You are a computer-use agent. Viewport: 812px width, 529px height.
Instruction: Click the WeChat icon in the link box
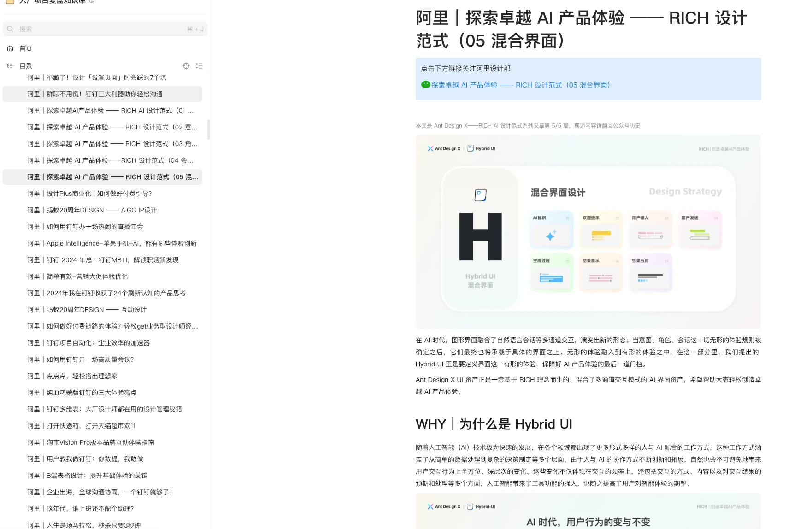tap(426, 85)
